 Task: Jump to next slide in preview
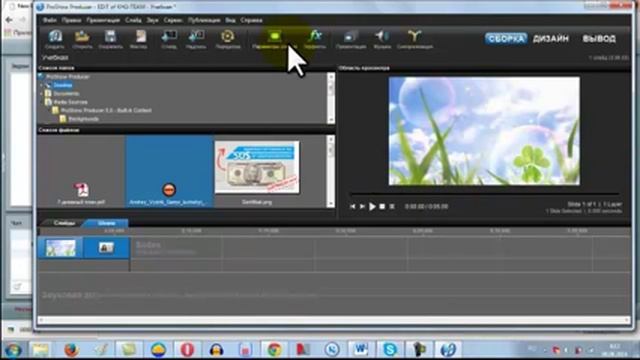pos(362,207)
